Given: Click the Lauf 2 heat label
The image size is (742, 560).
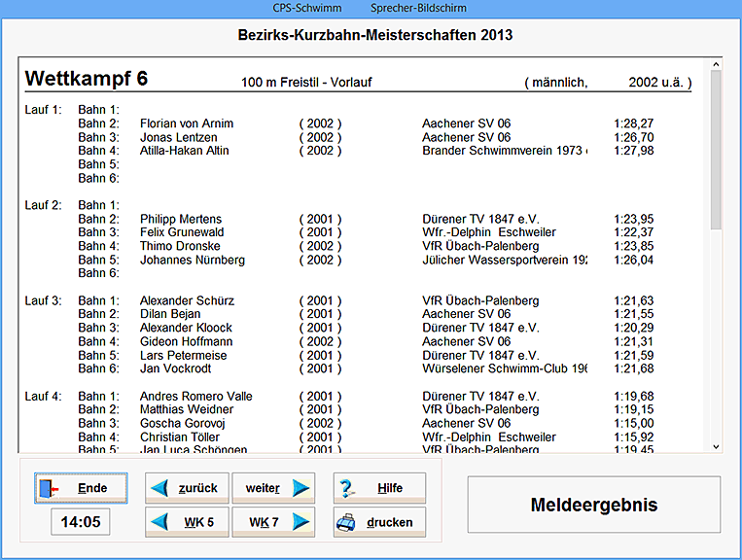Looking at the screenshot, I should pos(43,205).
